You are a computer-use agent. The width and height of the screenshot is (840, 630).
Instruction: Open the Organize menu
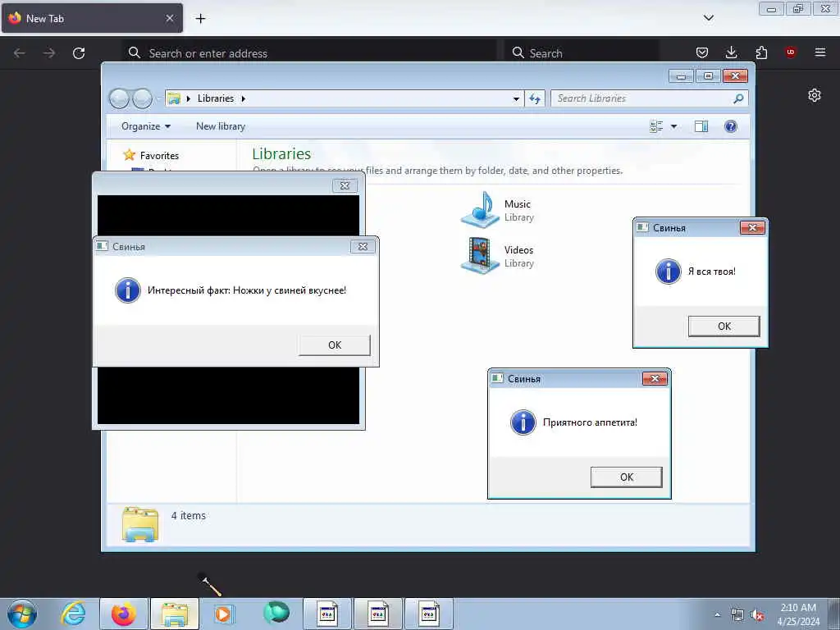click(146, 126)
